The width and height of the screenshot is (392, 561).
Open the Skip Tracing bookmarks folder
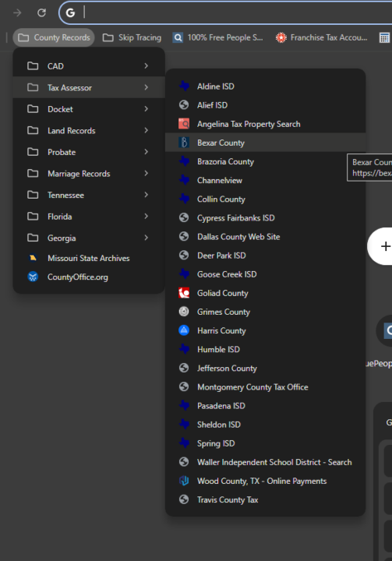coord(132,37)
